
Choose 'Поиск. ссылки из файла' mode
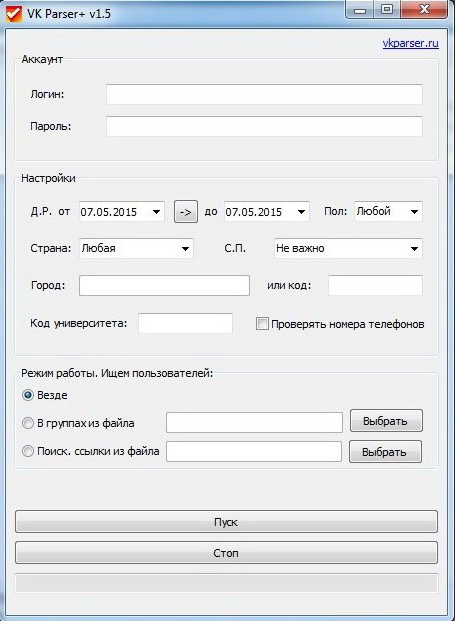click(x=28, y=451)
